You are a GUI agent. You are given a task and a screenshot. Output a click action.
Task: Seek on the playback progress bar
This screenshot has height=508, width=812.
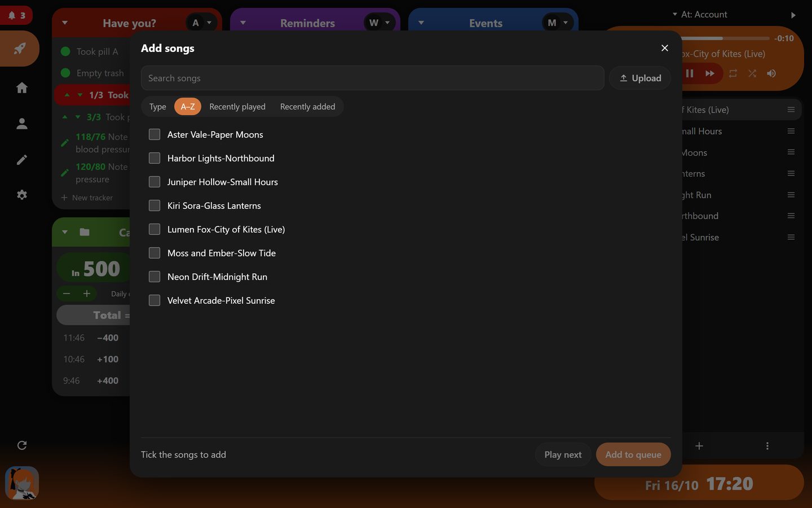[x=725, y=38]
